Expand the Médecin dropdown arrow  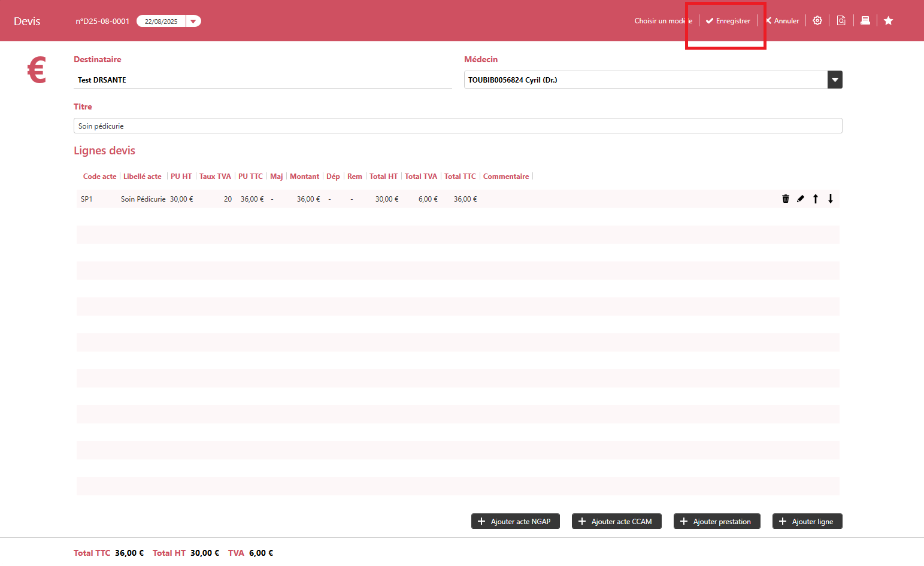(835, 80)
